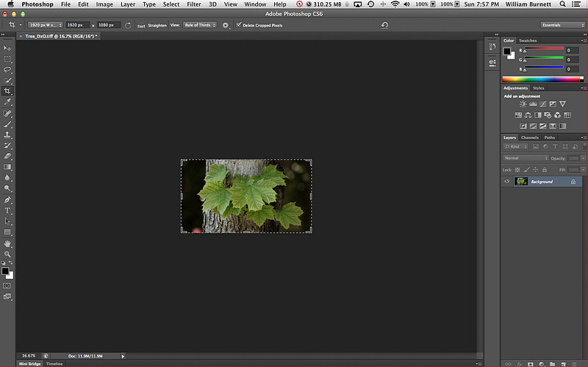Click the Straighten tool icon
The width and height of the screenshot is (588, 367).
tap(142, 25)
